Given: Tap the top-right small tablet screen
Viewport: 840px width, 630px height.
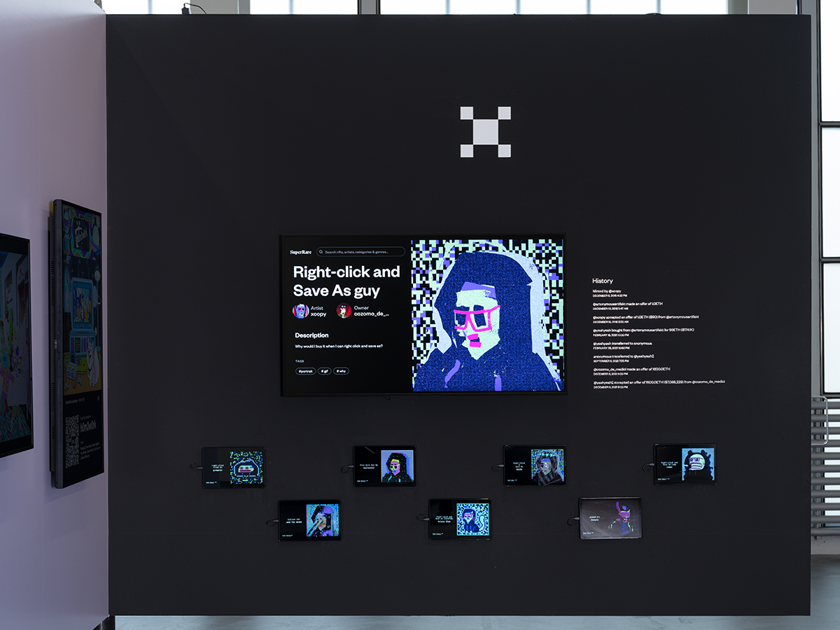Looking at the screenshot, I should (685, 463).
